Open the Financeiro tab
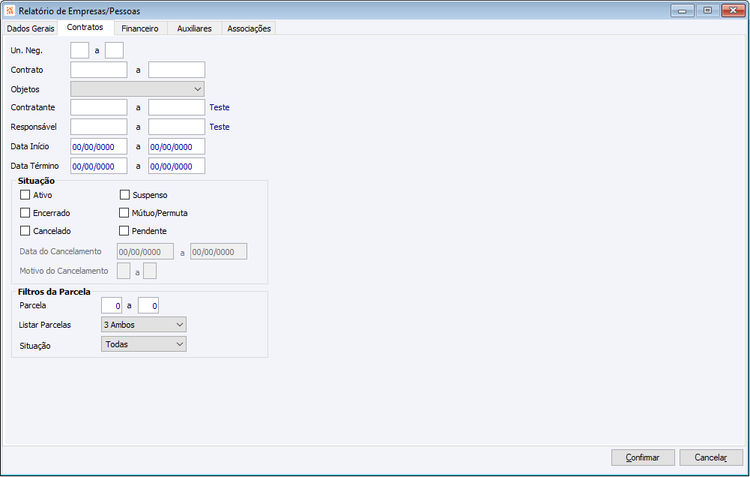 point(140,28)
